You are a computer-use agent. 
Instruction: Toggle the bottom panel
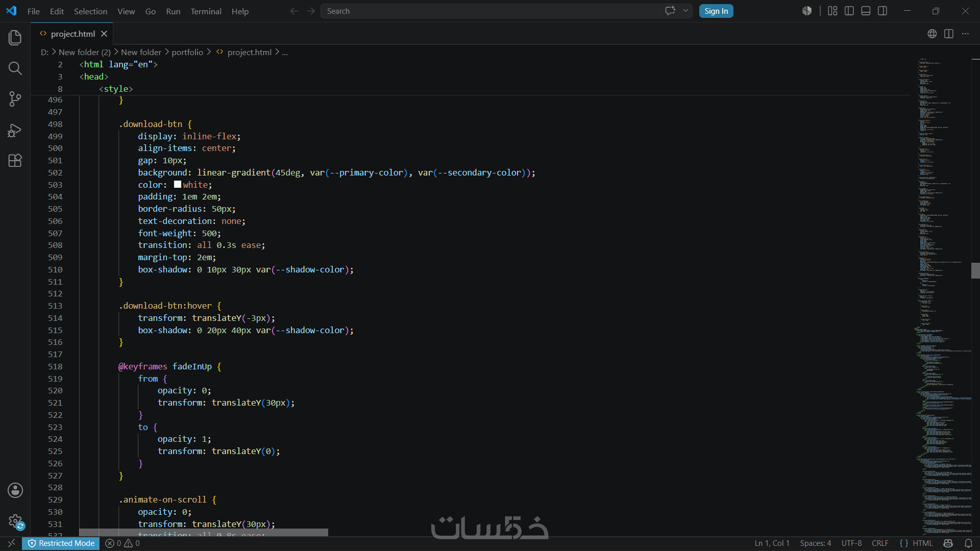click(866, 11)
